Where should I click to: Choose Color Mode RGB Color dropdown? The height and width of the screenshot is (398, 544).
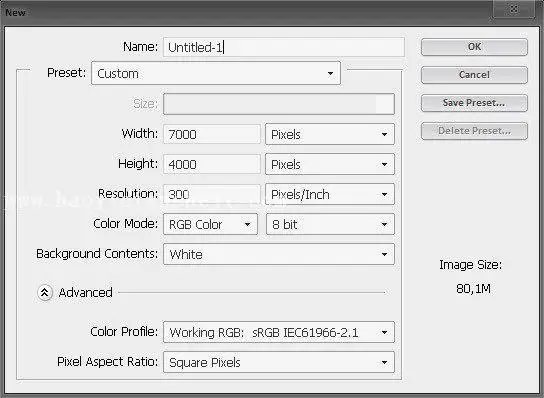point(210,224)
